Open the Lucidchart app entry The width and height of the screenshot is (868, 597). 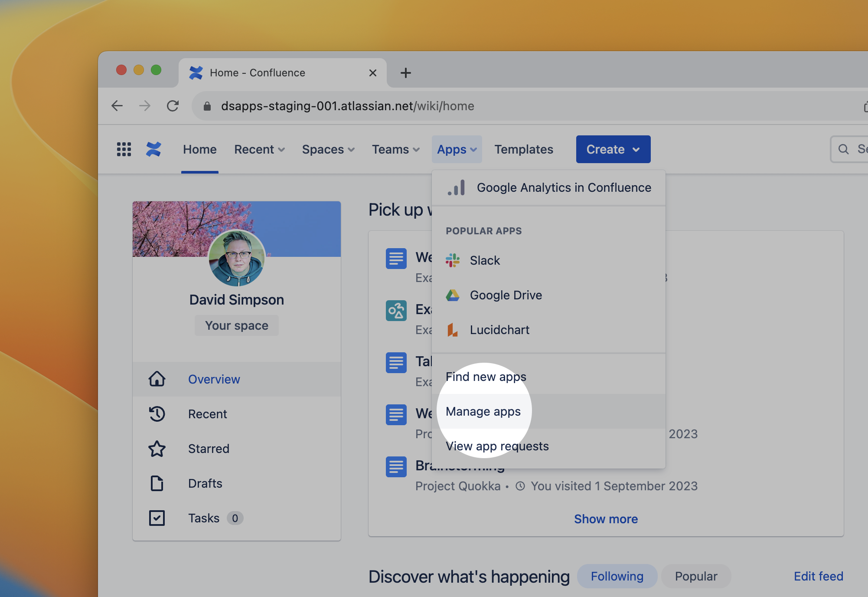coord(499,330)
